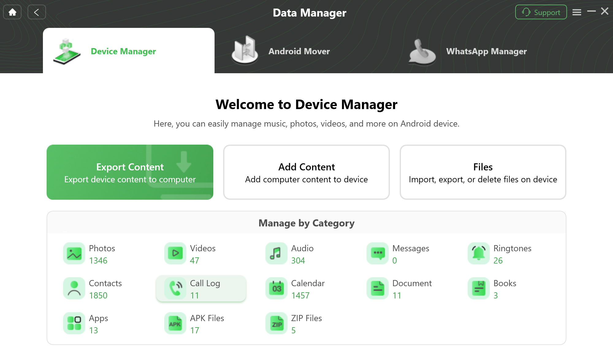The height and width of the screenshot is (364, 613).
Task: Open the Call Log category
Action: 201,289
